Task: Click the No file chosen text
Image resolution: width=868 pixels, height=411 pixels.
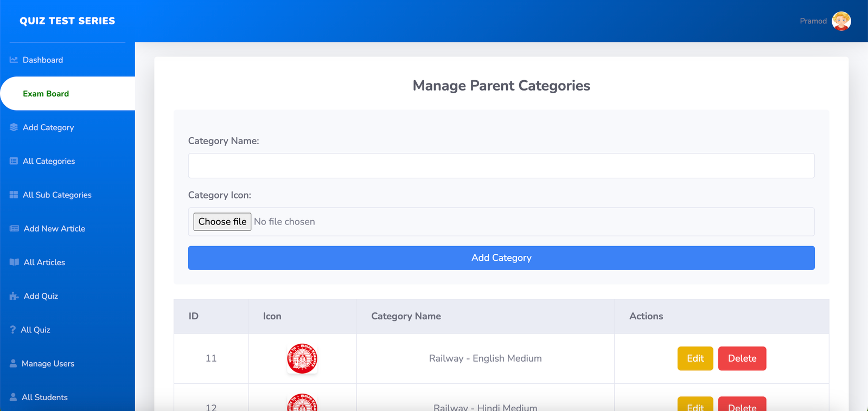Action: [x=284, y=222]
